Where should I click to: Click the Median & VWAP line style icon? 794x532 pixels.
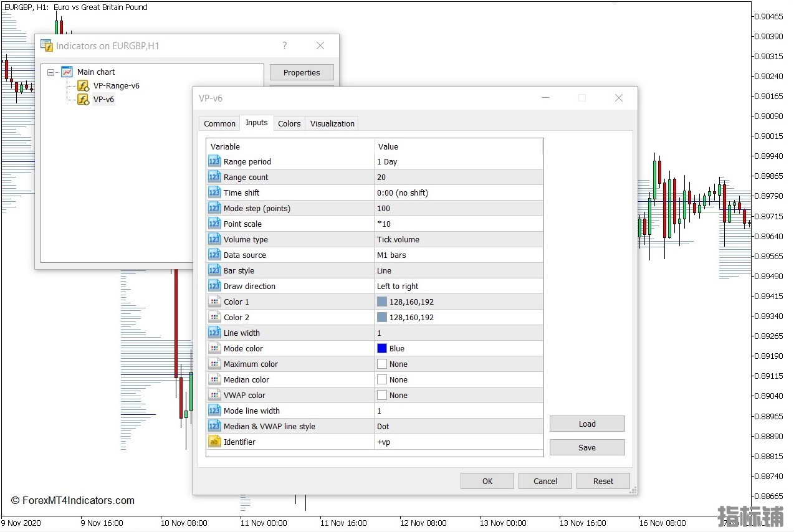(x=214, y=426)
